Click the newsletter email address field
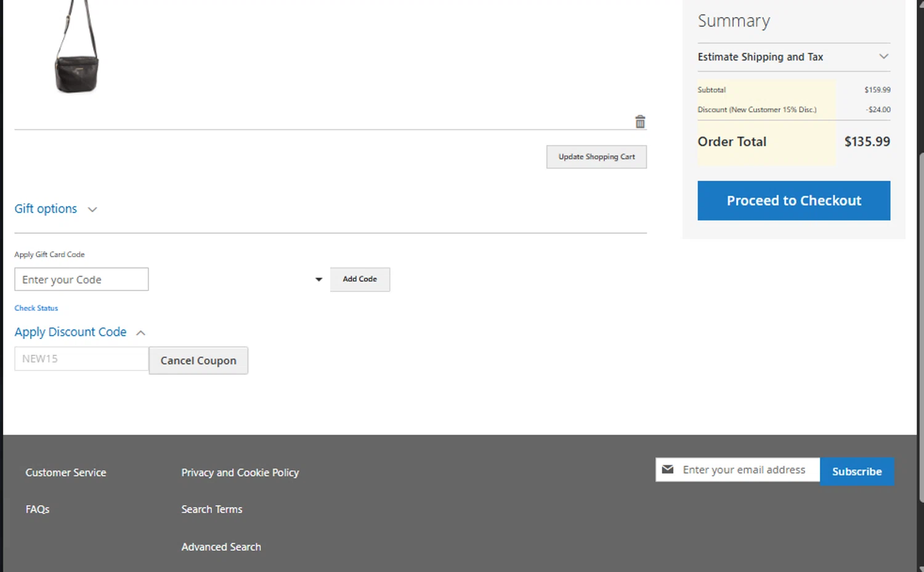 [744, 470]
